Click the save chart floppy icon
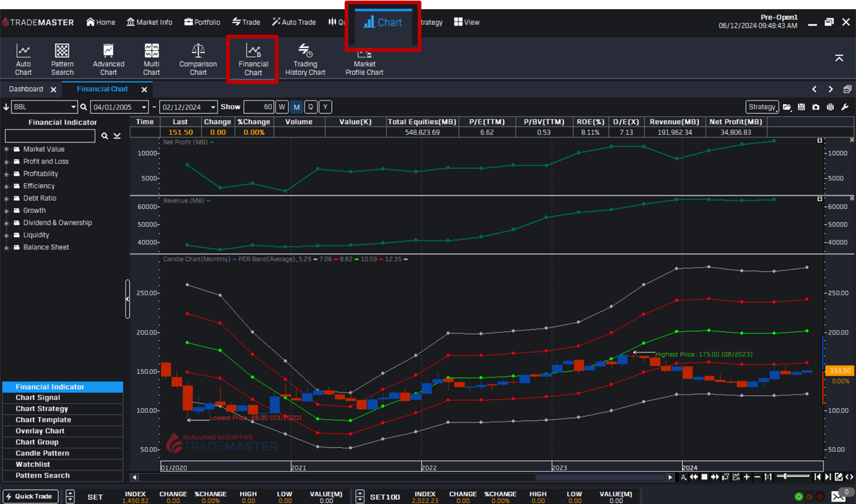Viewport: 856px width, 504px height. [x=801, y=107]
